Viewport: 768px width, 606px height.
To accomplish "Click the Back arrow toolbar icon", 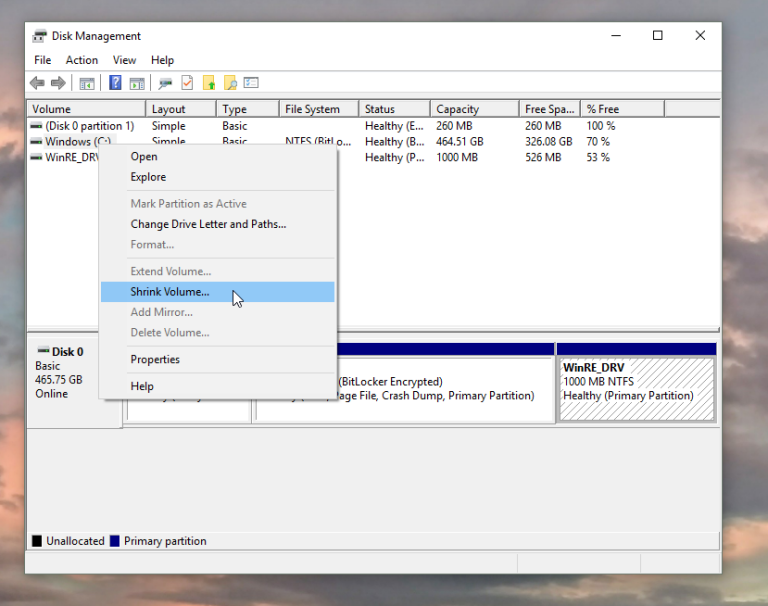I will tap(37, 83).
